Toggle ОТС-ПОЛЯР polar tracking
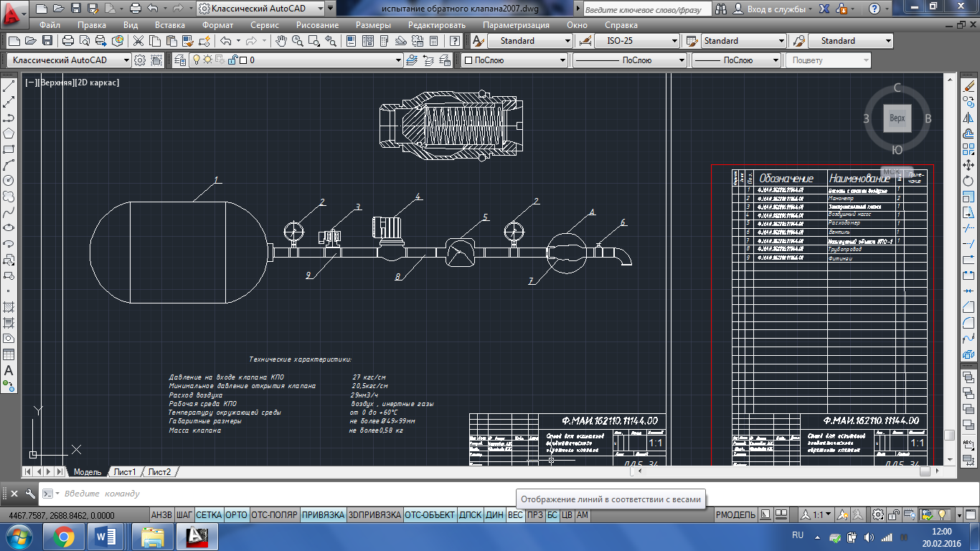The image size is (980, 551). 275,515
